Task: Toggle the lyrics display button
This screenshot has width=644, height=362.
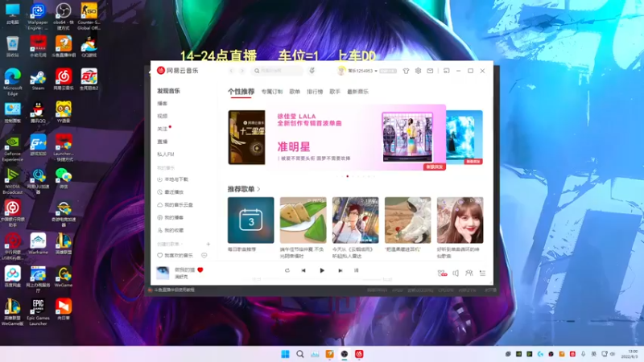Action: click(356, 270)
